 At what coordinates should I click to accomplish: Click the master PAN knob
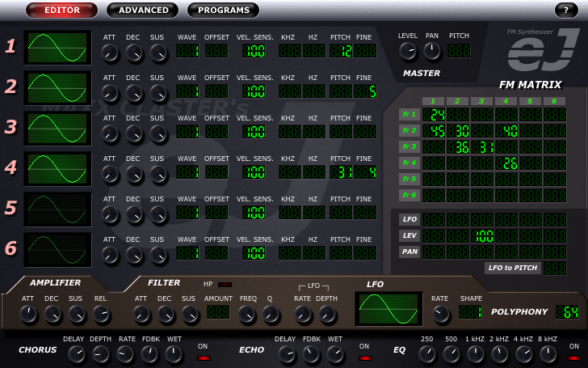[x=433, y=53]
